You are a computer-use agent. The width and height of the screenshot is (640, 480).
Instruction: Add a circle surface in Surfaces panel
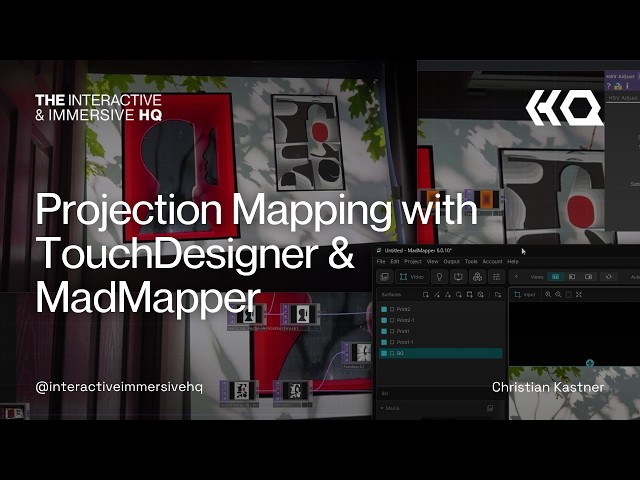point(459,295)
